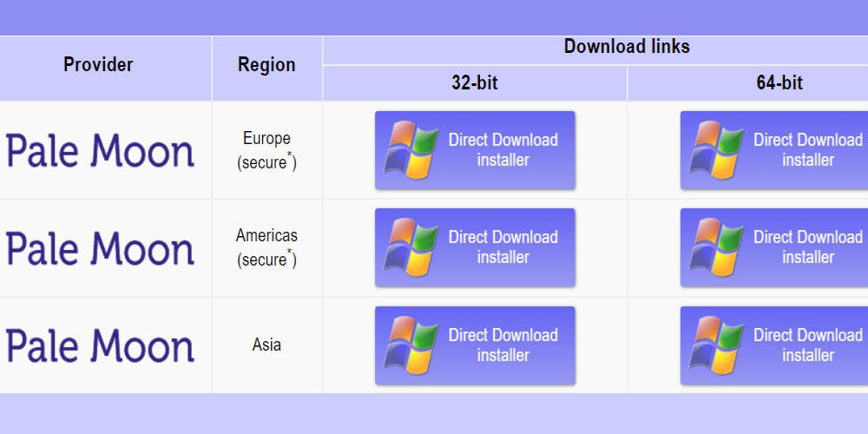This screenshot has width=868, height=434.
Task: Click the Pale Moon logo in the Europe row
Action: pos(100,150)
